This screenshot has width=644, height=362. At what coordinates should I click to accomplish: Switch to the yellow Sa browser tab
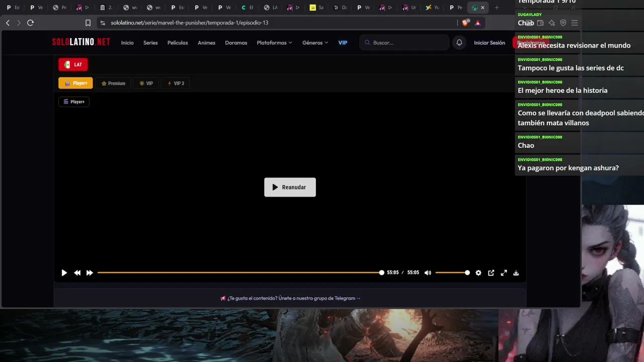pyautogui.click(x=317, y=8)
